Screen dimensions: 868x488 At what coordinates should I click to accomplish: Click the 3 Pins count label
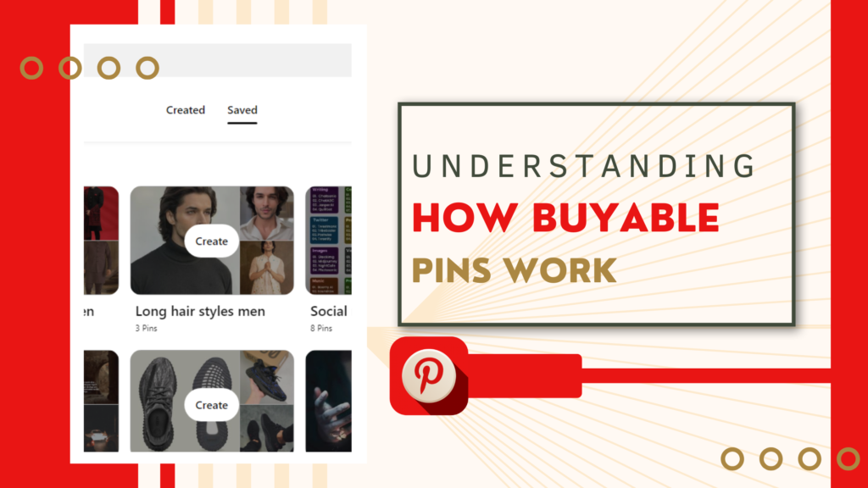click(x=146, y=328)
